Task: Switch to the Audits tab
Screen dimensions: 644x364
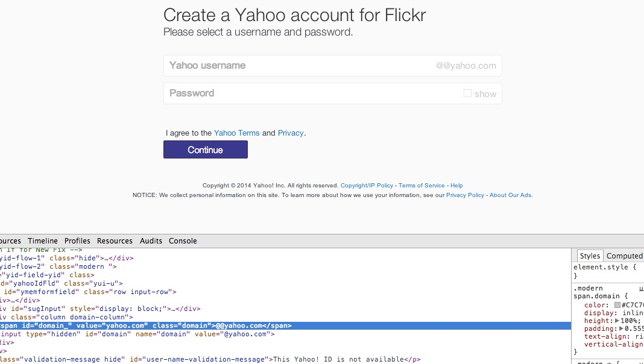Action: tap(151, 241)
